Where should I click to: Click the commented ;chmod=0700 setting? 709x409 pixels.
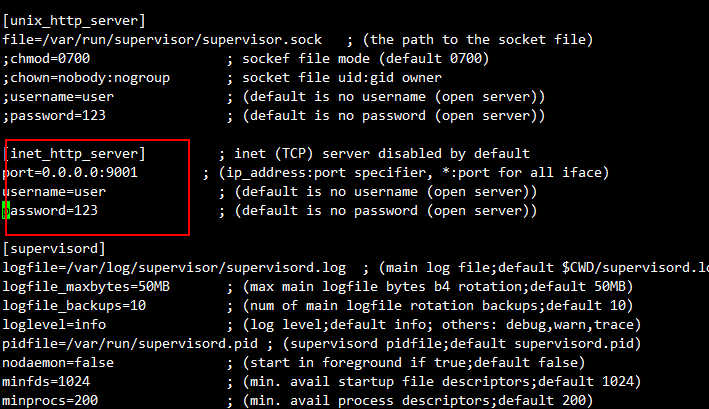click(48, 59)
